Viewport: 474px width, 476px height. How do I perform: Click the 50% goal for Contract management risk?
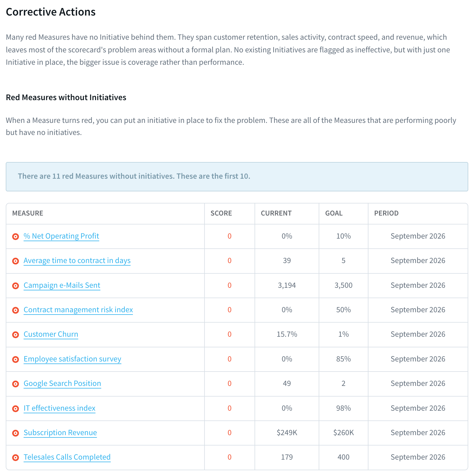pyautogui.click(x=343, y=310)
